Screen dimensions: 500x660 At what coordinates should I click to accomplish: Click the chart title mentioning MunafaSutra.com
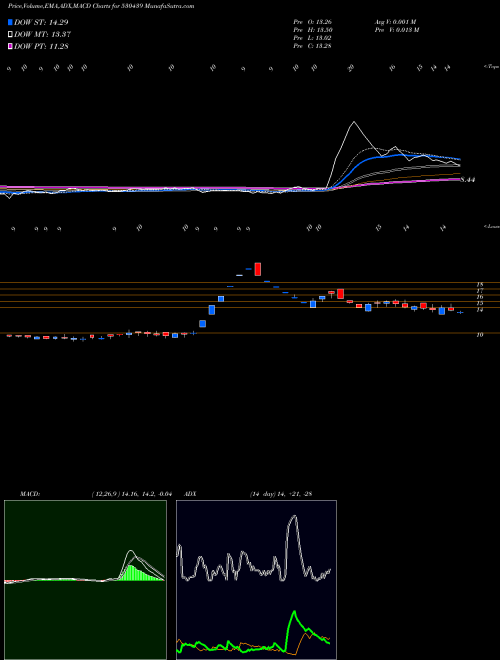[101, 6]
